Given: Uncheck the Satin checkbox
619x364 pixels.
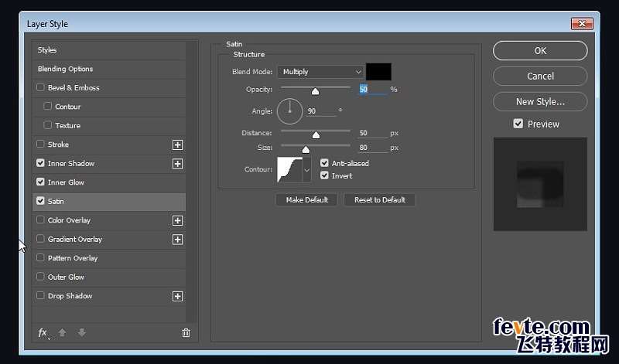Looking at the screenshot, I should 40,201.
